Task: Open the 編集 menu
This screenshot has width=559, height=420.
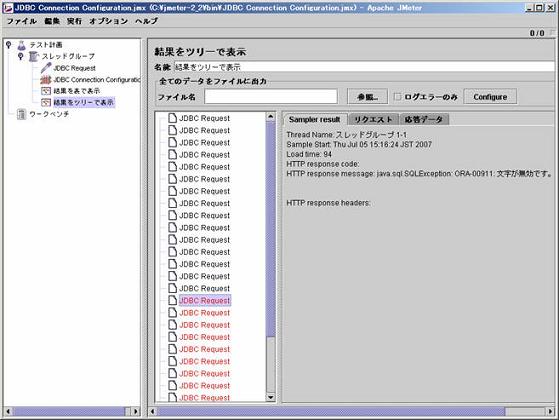Action: point(52,21)
